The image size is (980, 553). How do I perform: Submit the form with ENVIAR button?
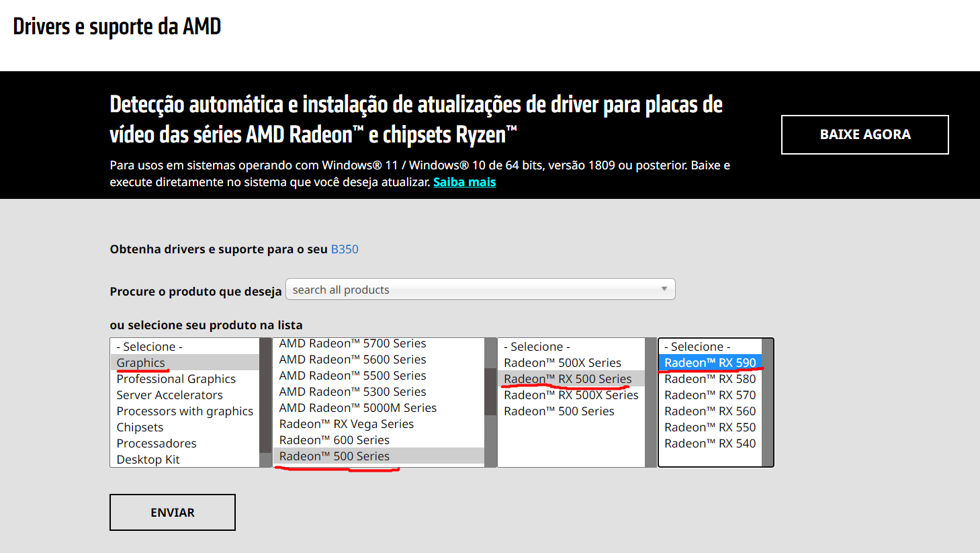pos(173,512)
